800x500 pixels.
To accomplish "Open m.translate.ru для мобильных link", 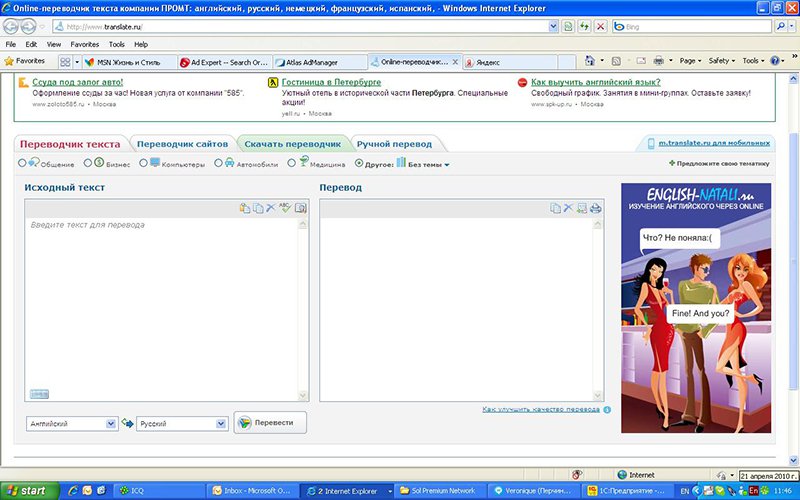I will pyautogui.click(x=714, y=143).
